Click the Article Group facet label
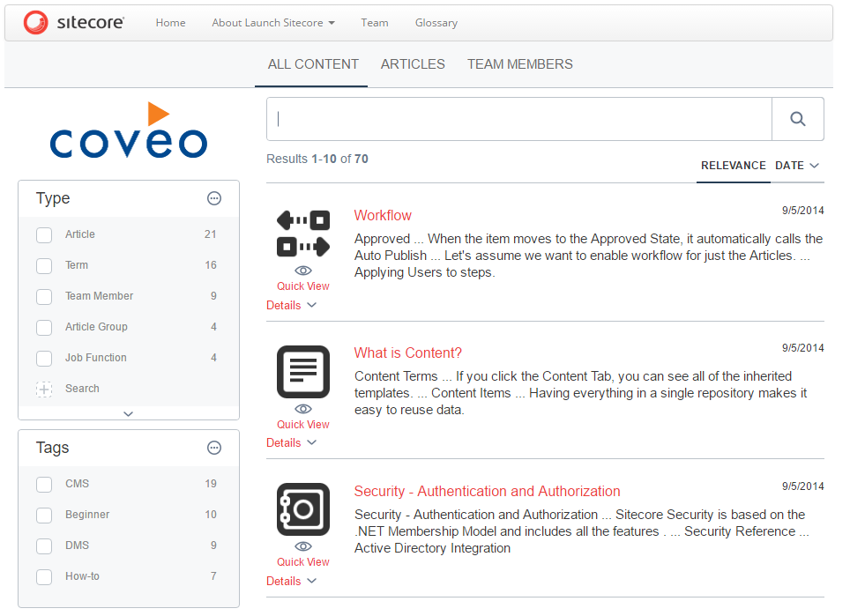The width and height of the screenshot is (850, 616). (x=96, y=327)
